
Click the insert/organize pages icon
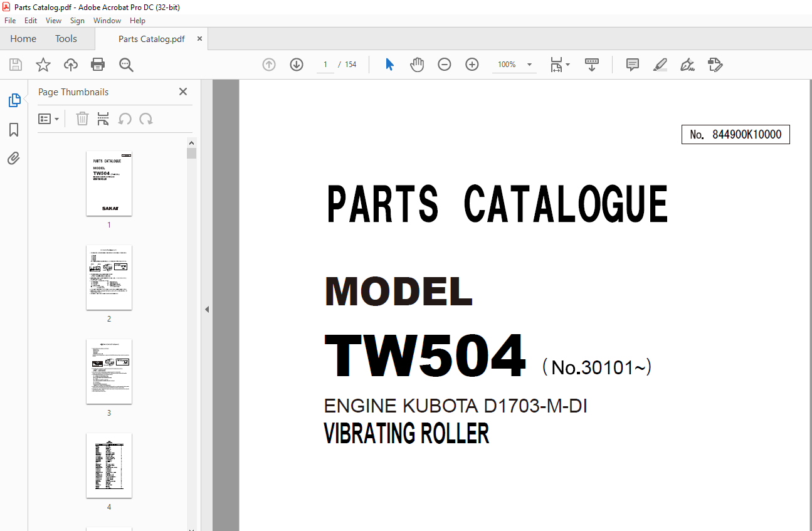(x=103, y=118)
